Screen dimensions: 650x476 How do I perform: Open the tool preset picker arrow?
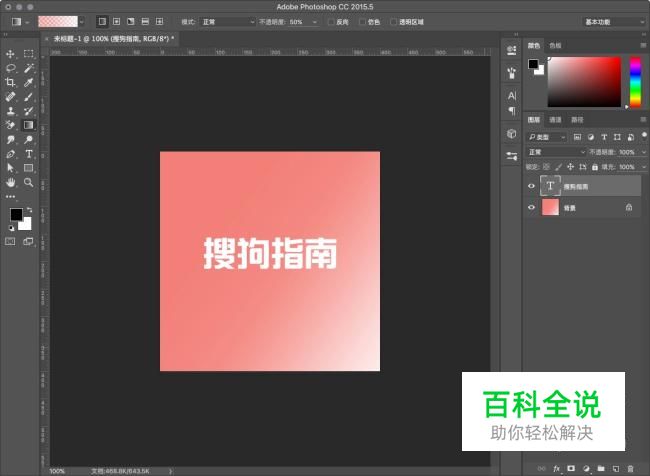coord(27,22)
